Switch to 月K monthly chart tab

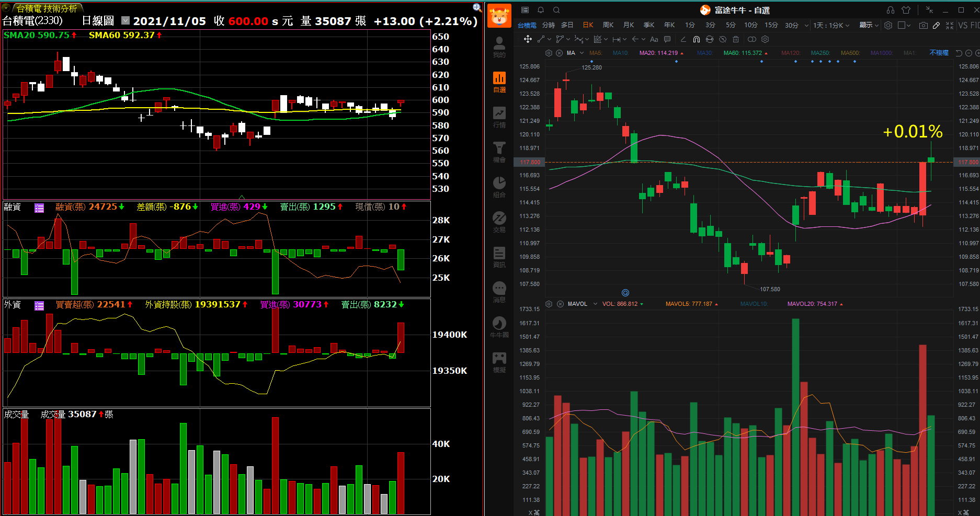pyautogui.click(x=629, y=25)
